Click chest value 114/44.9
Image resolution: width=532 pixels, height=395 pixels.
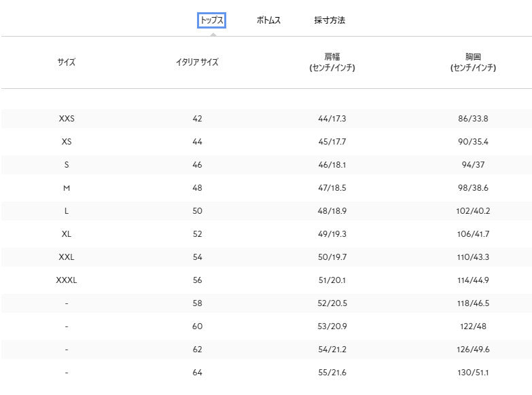point(474,280)
